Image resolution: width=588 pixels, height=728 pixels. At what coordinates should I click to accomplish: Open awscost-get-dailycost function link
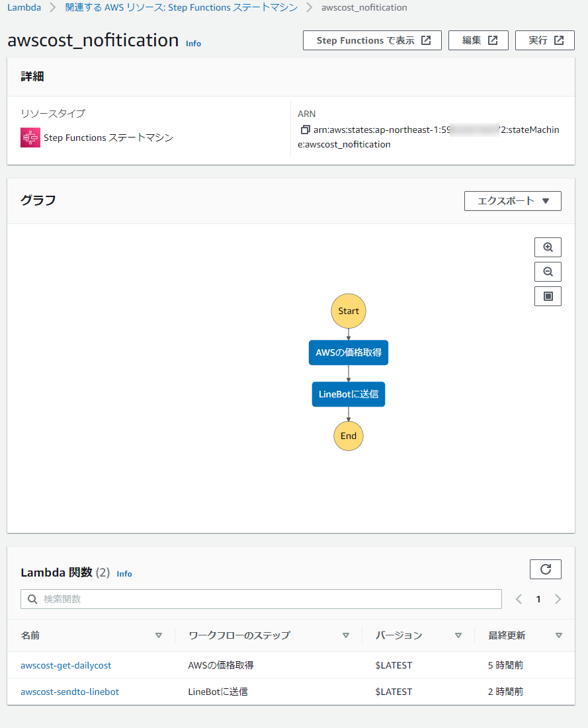(66, 665)
